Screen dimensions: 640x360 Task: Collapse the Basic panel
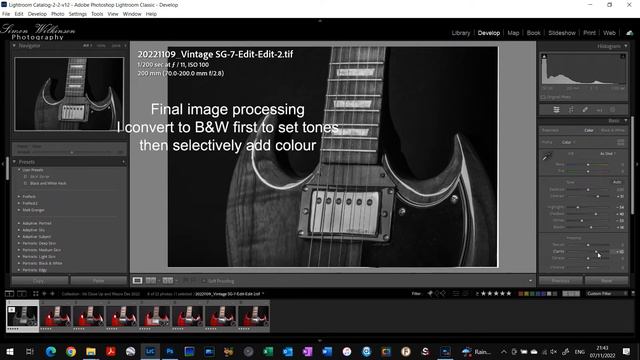click(x=626, y=120)
